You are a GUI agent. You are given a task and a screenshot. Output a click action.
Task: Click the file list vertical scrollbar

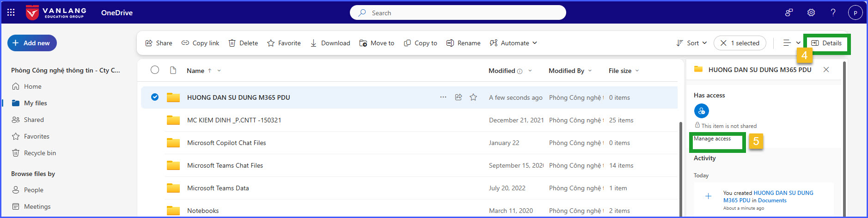[x=680, y=169]
